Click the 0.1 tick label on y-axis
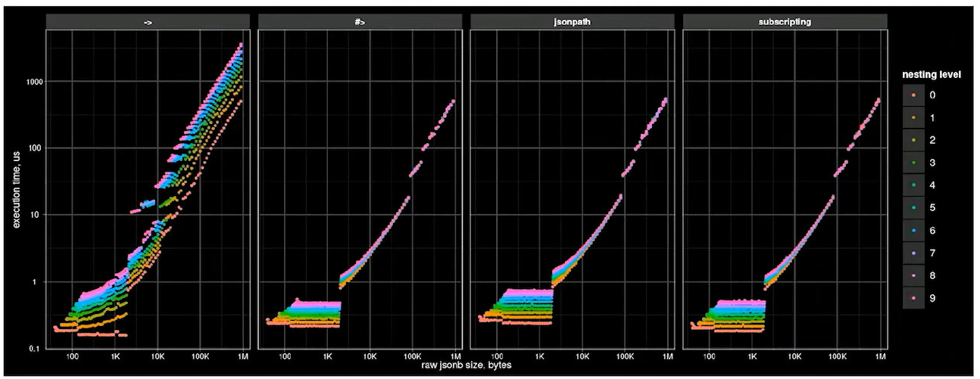 click(x=33, y=349)
